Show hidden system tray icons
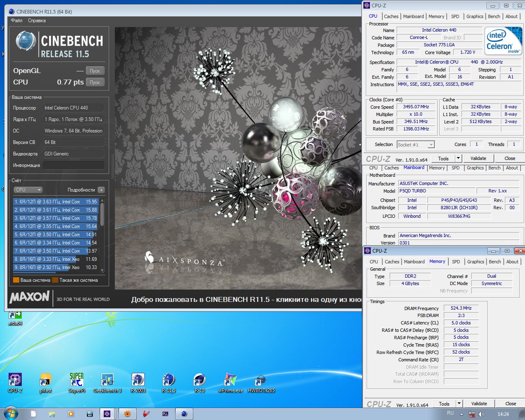The image size is (525, 420). click(x=462, y=414)
